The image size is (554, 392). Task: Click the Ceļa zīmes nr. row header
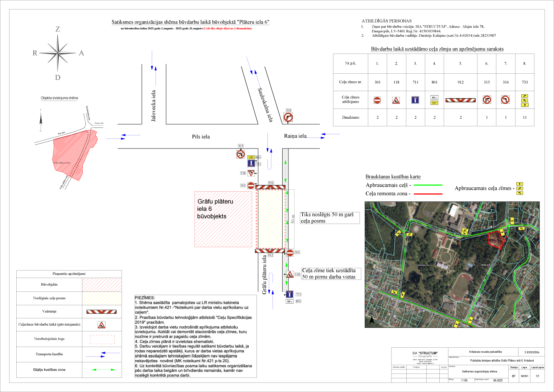(350, 82)
